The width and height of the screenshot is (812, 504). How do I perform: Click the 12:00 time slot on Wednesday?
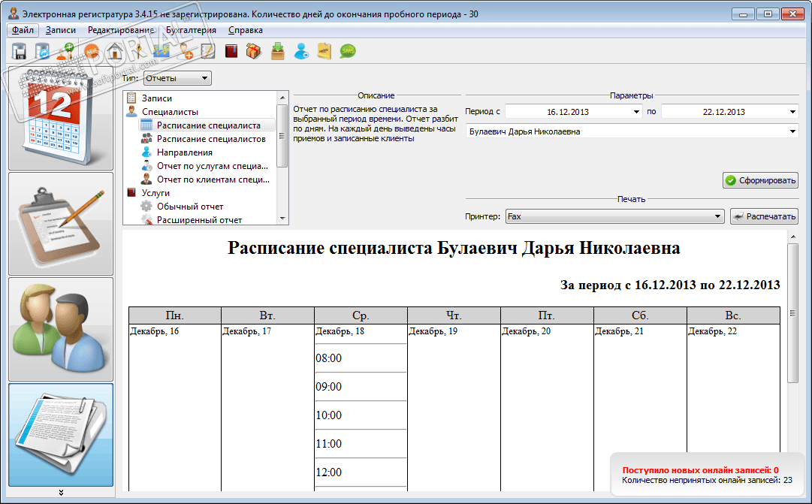coord(361,472)
